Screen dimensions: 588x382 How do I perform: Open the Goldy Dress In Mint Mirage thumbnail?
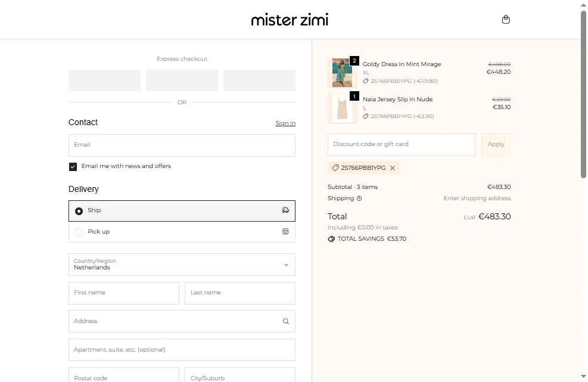342,73
